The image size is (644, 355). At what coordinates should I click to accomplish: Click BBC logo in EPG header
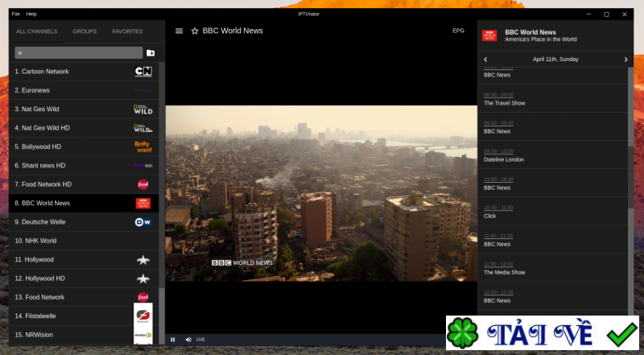click(489, 35)
